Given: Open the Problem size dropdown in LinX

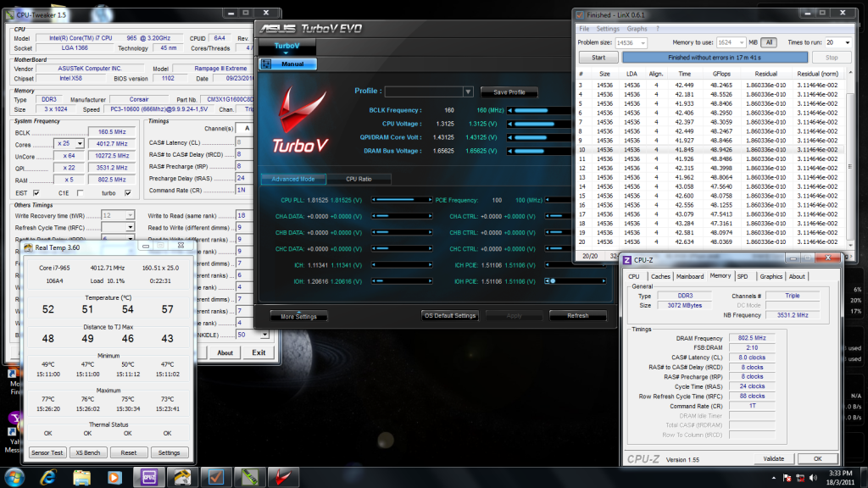Looking at the screenshot, I should tap(643, 42).
